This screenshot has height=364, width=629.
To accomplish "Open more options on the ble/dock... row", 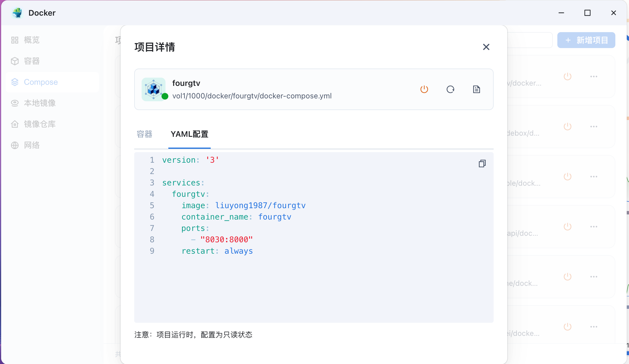I will click(594, 177).
